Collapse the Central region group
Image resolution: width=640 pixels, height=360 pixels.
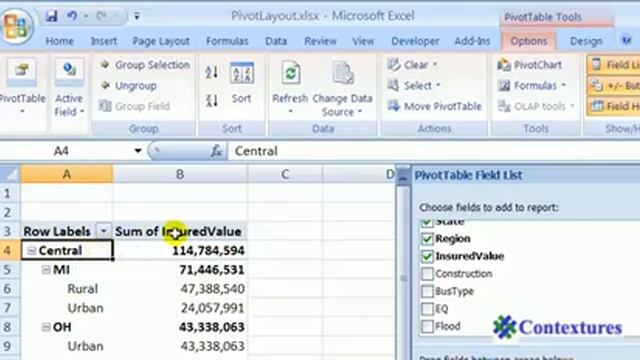(x=31, y=251)
